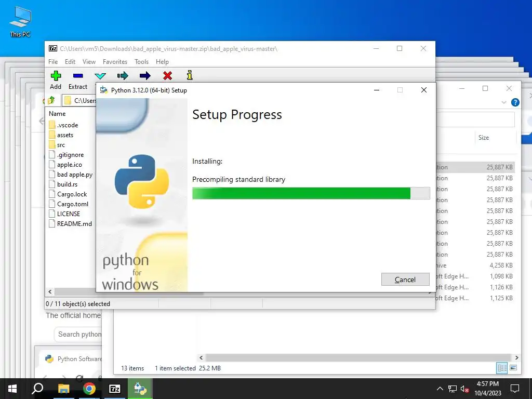This screenshot has width=532, height=399.
Task: Open the taskbar search icon
Action: click(37, 389)
